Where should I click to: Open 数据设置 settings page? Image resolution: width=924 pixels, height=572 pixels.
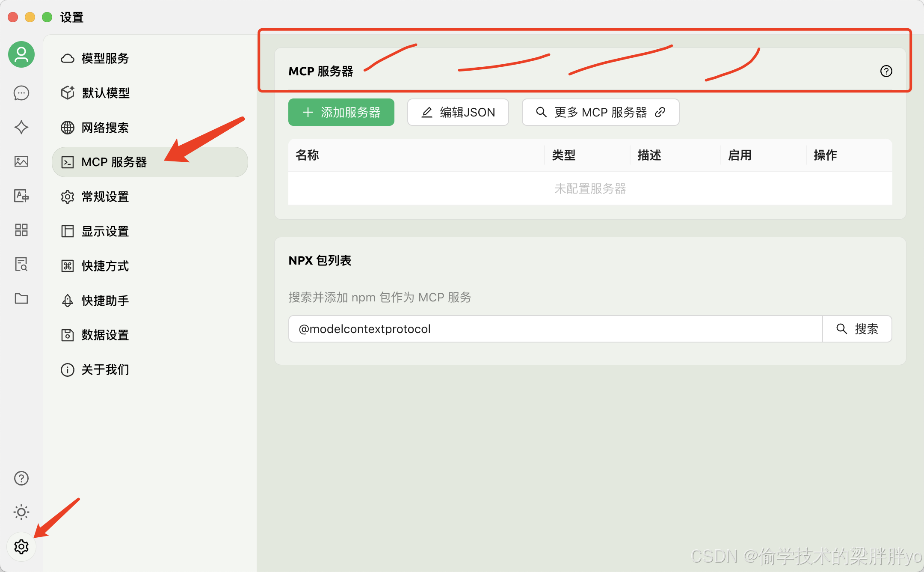105,335
